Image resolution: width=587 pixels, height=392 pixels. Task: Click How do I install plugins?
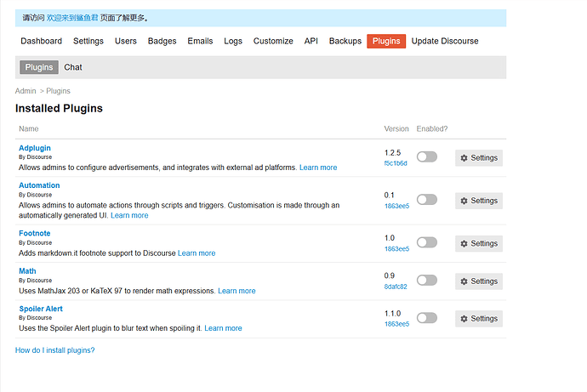[54, 350]
